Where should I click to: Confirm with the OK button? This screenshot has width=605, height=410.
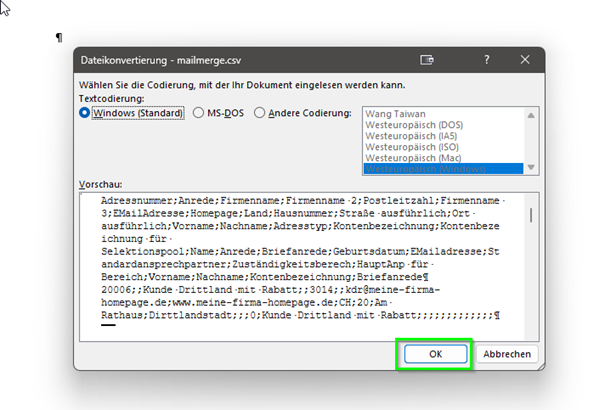tap(436, 354)
